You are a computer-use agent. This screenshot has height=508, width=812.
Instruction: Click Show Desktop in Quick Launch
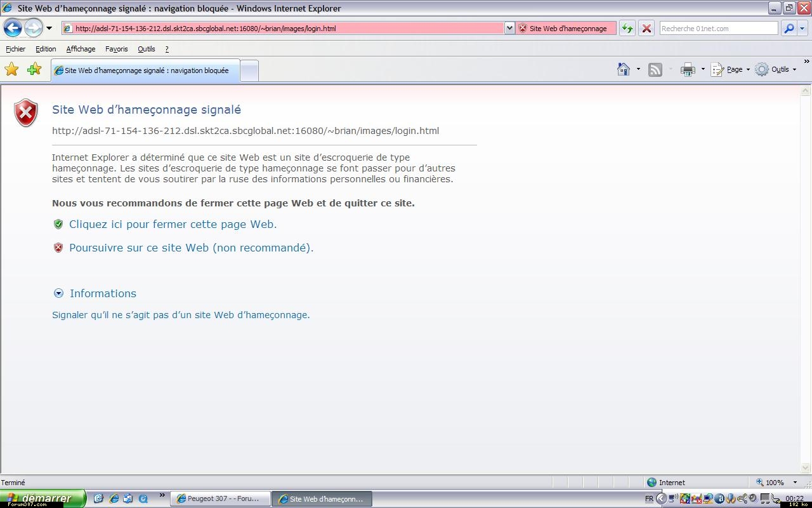[128, 499]
